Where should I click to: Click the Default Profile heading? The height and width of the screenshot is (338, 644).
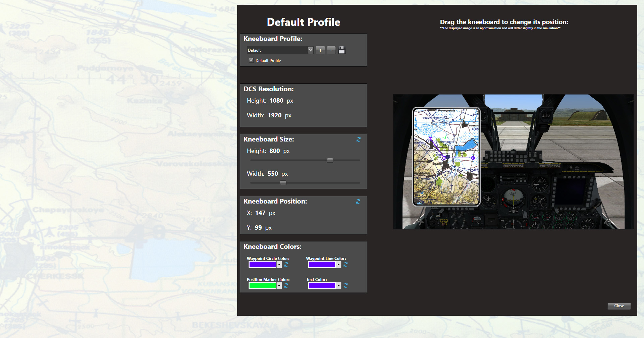coord(304,22)
